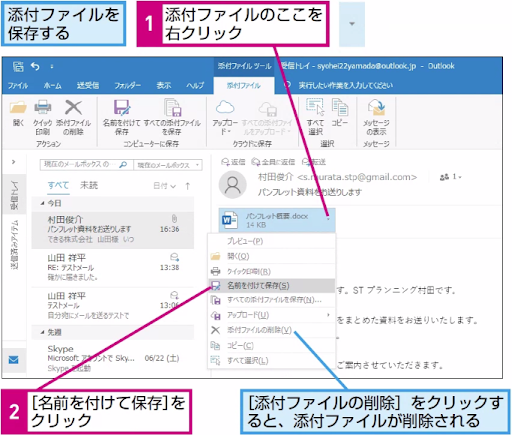The image size is (512, 435).
Task: Click the メッセージの表示 icon
Action: (377, 108)
